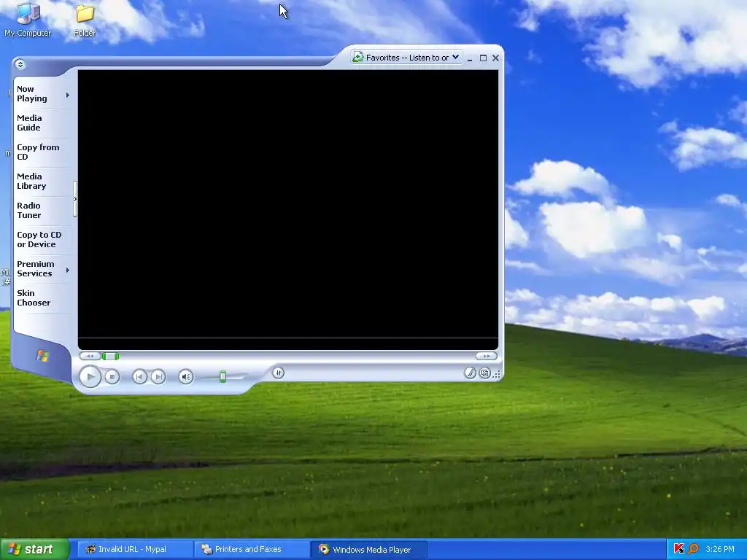The height and width of the screenshot is (560, 747).
Task: Click the green seek bar handle
Action: [111, 356]
